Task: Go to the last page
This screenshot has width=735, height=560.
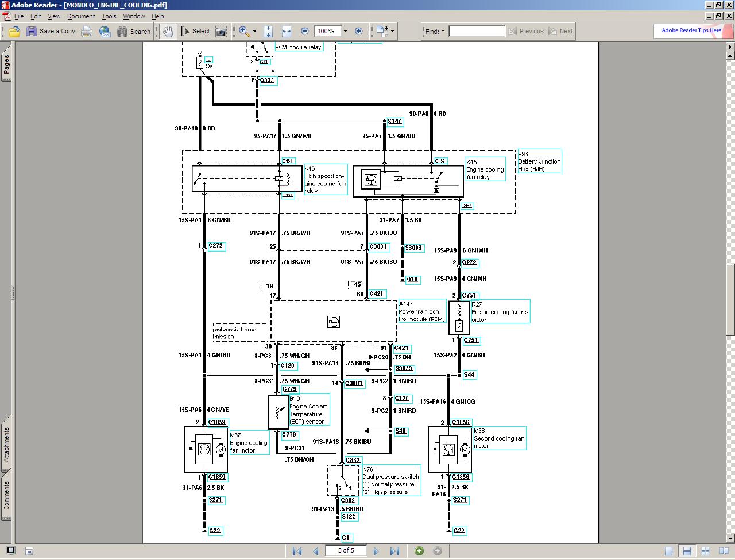Action: point(394,551)
